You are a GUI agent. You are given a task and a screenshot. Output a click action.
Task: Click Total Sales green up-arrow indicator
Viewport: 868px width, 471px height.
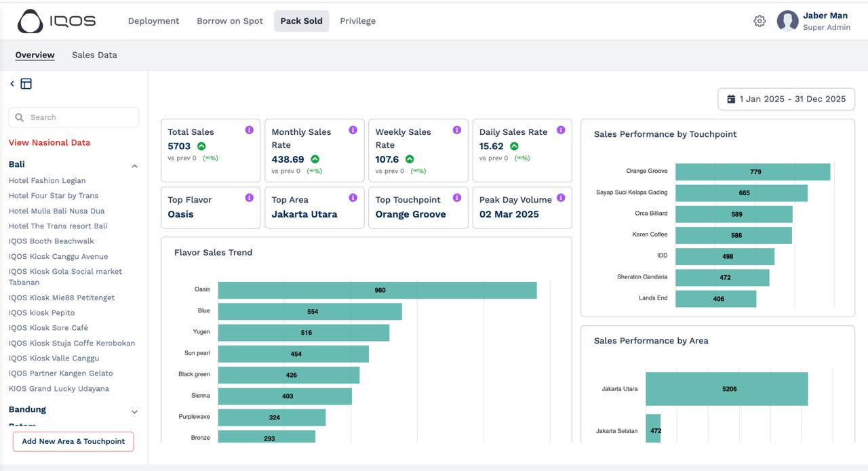201,146
